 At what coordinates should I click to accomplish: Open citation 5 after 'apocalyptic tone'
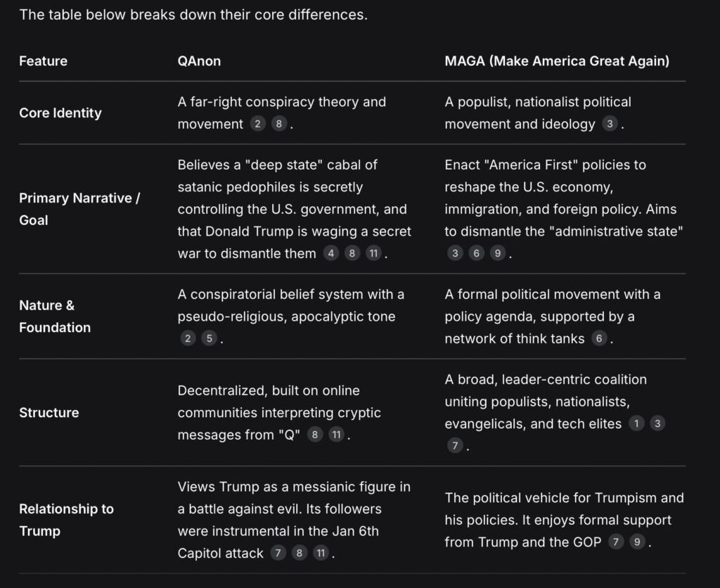(x=210, y=338)
